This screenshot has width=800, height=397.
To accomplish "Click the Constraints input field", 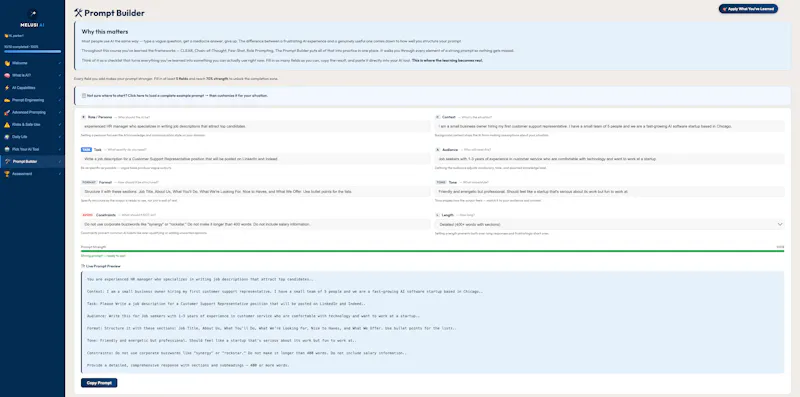I will coord(255,224).
